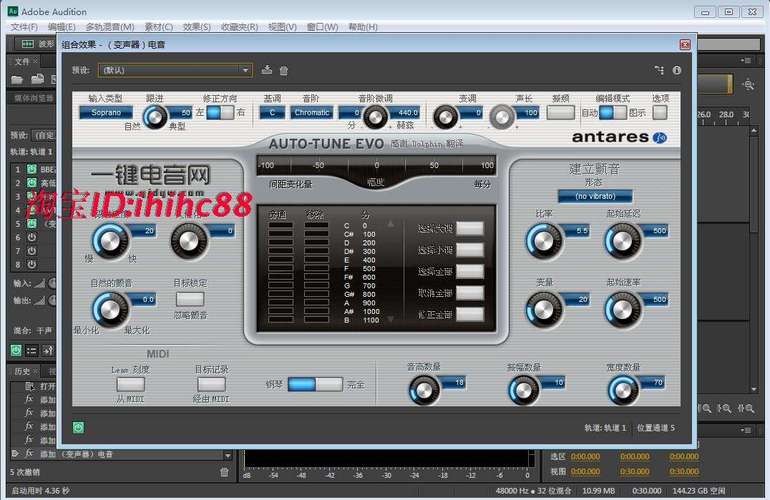This screenshot has width=770, height=500.
Task: Toggle bypass checkbox for note C
Action: coord(281,226)
